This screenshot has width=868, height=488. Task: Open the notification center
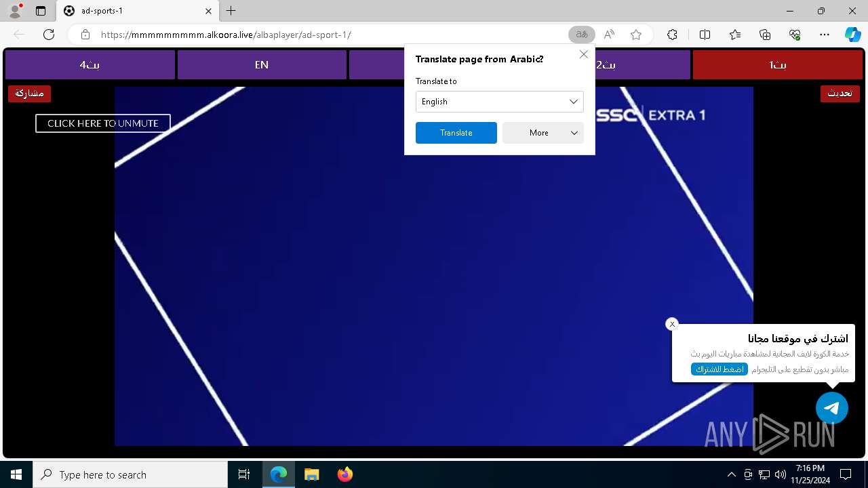point(846,474)
